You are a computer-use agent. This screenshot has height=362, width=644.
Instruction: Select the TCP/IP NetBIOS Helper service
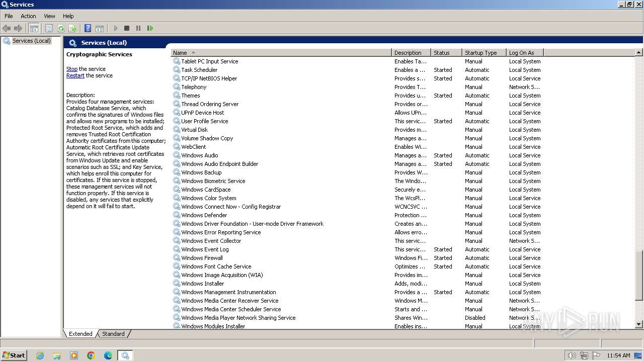357,78
